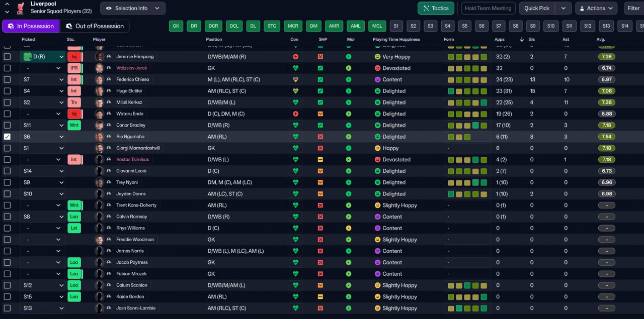Open Rio Ngumoha's player profile link

(130, 137)
